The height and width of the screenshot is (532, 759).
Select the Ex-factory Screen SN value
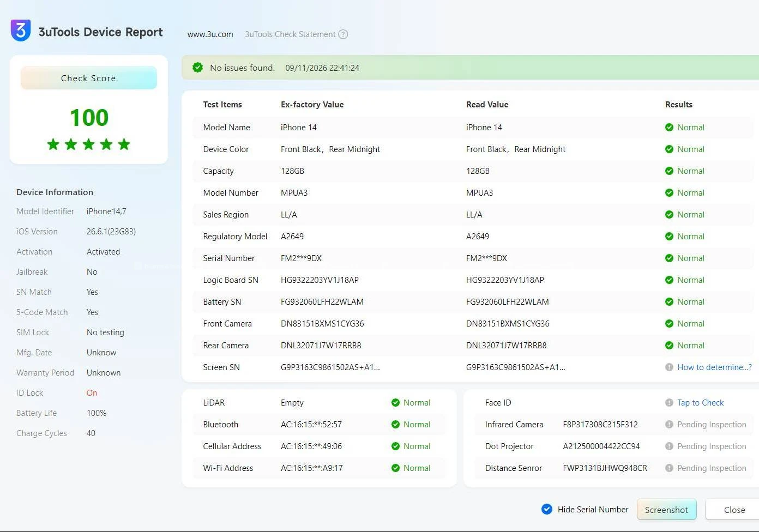330,367
